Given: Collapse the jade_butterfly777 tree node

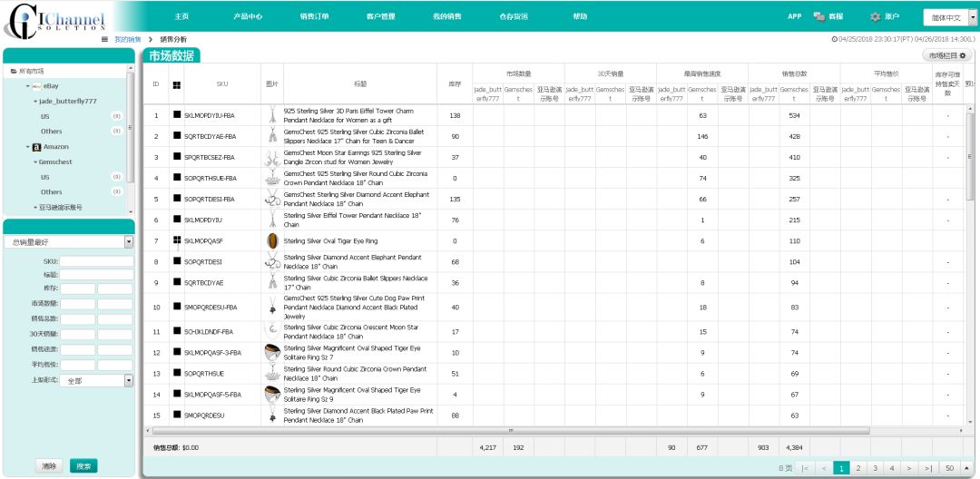Looking at the screenshot, I should click(x=35, y=102).
